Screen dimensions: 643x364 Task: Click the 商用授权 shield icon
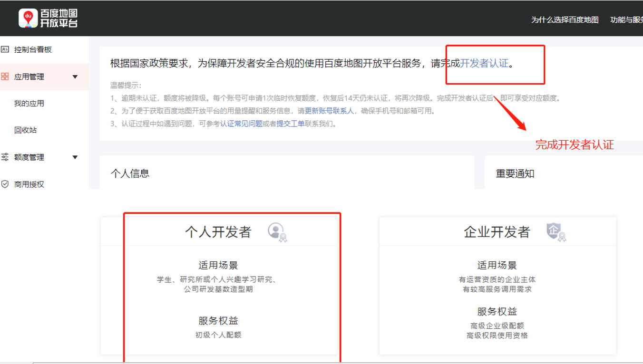(5, 184)
